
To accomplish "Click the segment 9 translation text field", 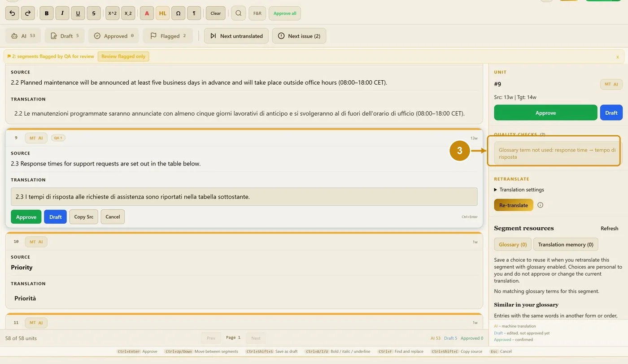I will 244,197.
